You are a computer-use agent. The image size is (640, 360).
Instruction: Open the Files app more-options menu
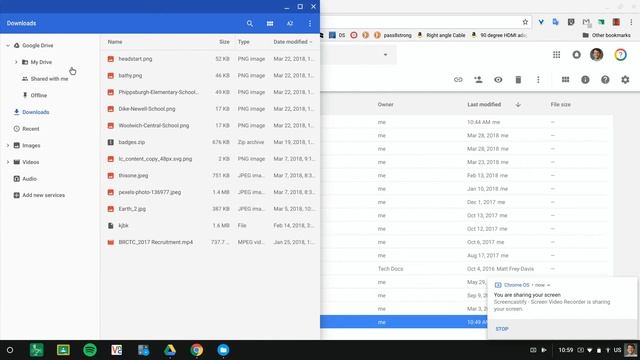tap(310, 24)
